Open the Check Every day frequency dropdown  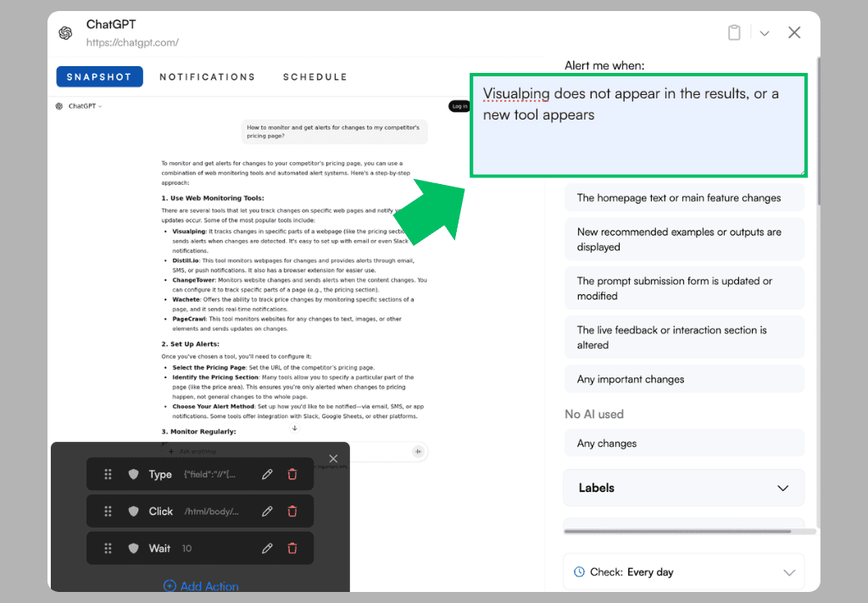click(683, 572)
